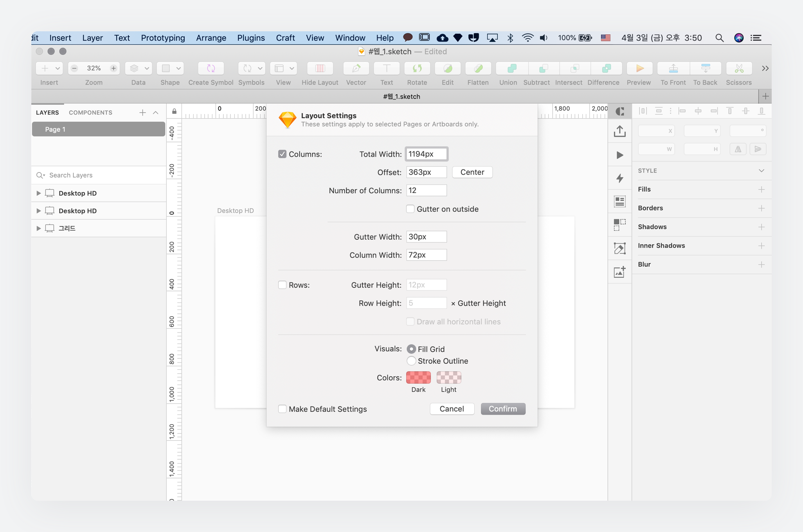Click the Gutter Width input field
The width and height of the screenshot is (803, 532).
coord(426,237)
